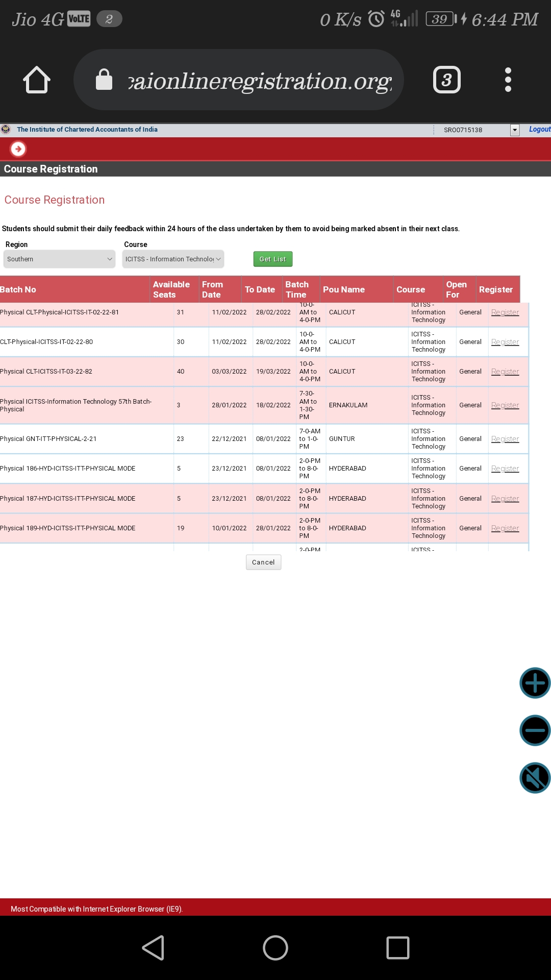Register for the GUNTUR batch
The image size is (551, 980).
(505, 439)
